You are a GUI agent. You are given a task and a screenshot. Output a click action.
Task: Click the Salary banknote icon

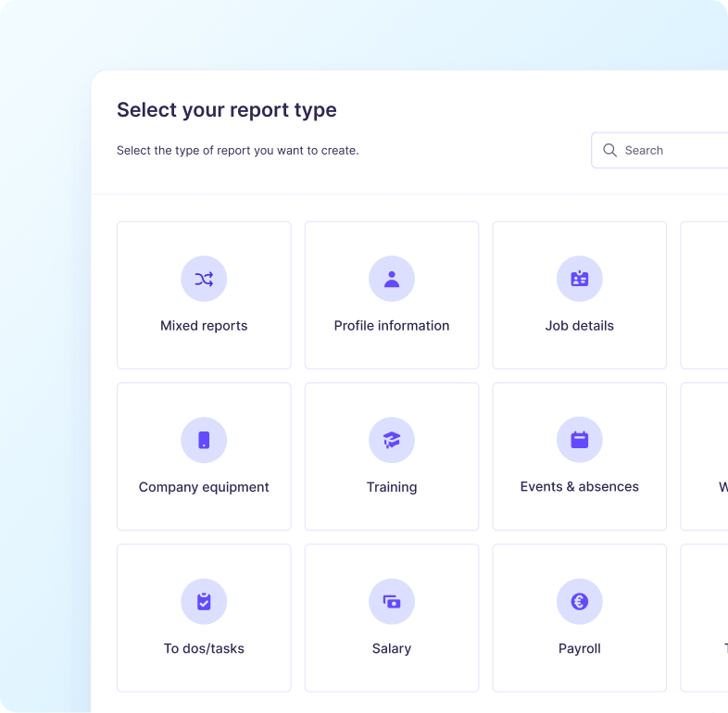click(x=392, y=602)
